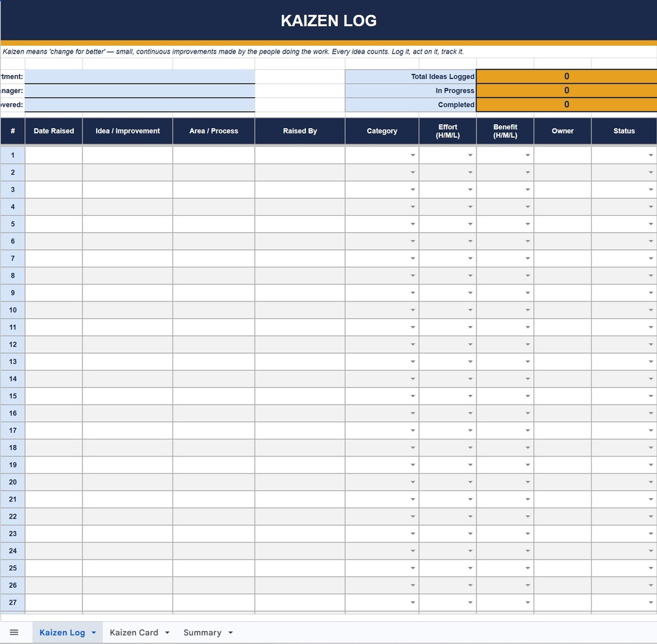Click the Owner column header

pos(562,131)
